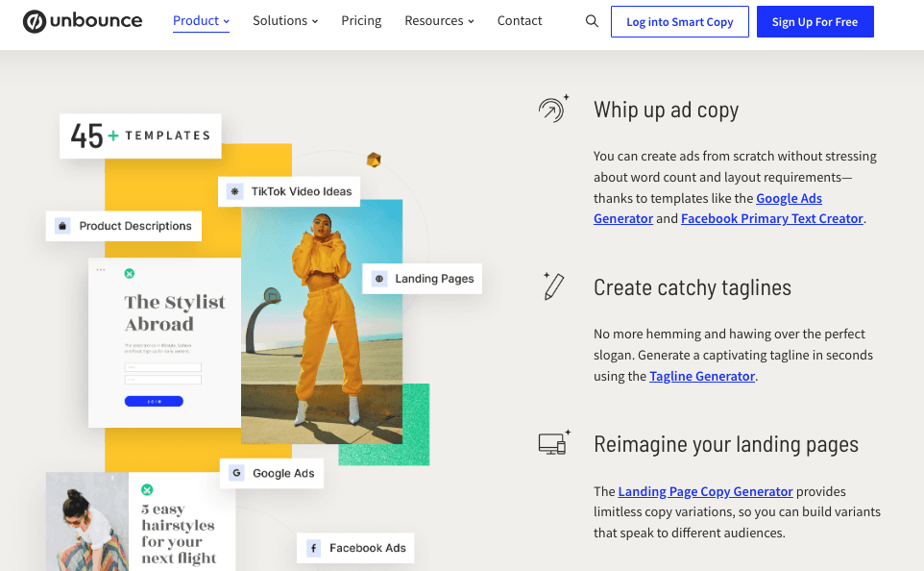The height and width of the screenshot is (571, 924).
Task: Click Reimagine your landing pages heading
Action: pos(726,444)
